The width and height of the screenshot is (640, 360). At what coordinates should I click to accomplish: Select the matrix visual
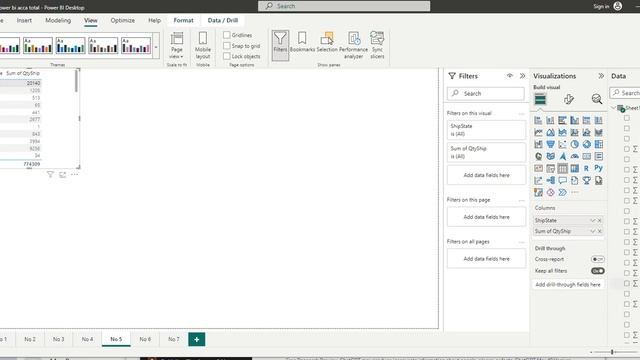tap(574, 169)
